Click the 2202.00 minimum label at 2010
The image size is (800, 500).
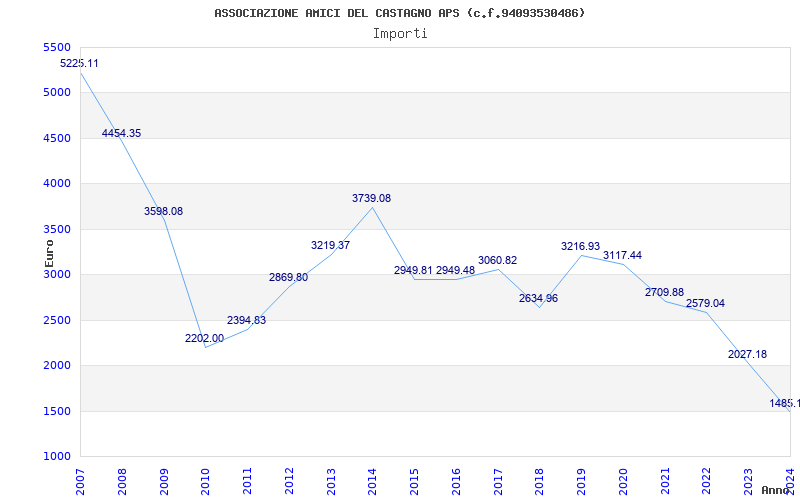pos(204,338)
